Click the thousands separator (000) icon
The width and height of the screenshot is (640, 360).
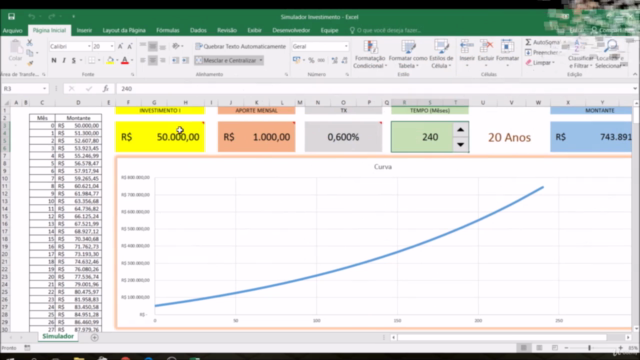tap(322, 60)
